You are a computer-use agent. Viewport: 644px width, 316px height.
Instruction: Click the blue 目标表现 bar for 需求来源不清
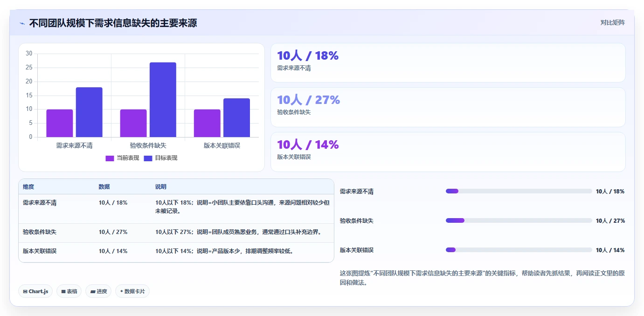coord(89,112)
